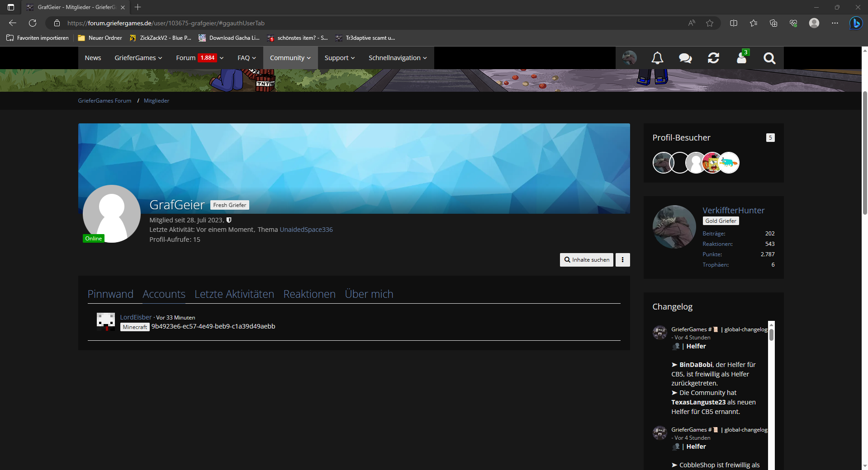Open conversations speech bubbles icon

(685, 58)
